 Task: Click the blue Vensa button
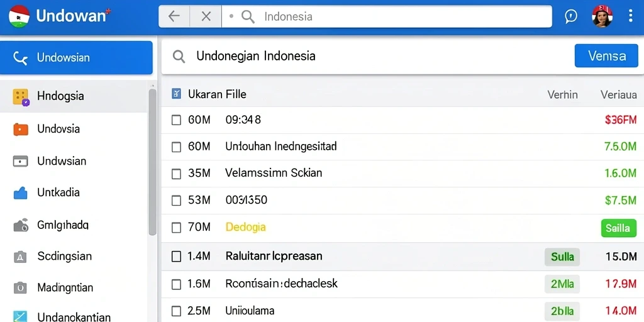tap(607, 55)
